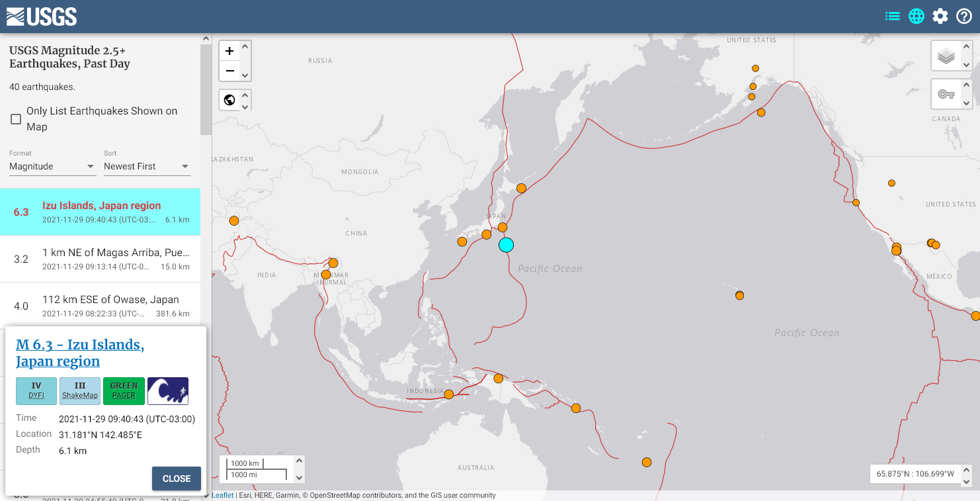Zoom in on the map
Viewport: 980px width, 501px height.
click(x=229, y=51)
